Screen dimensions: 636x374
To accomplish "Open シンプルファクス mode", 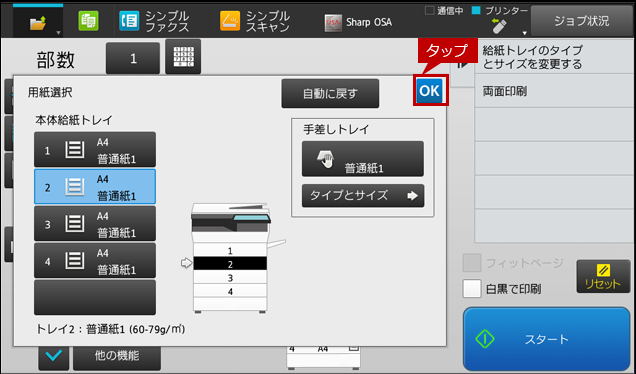I will pyautogui.click(x=154, y=21).
